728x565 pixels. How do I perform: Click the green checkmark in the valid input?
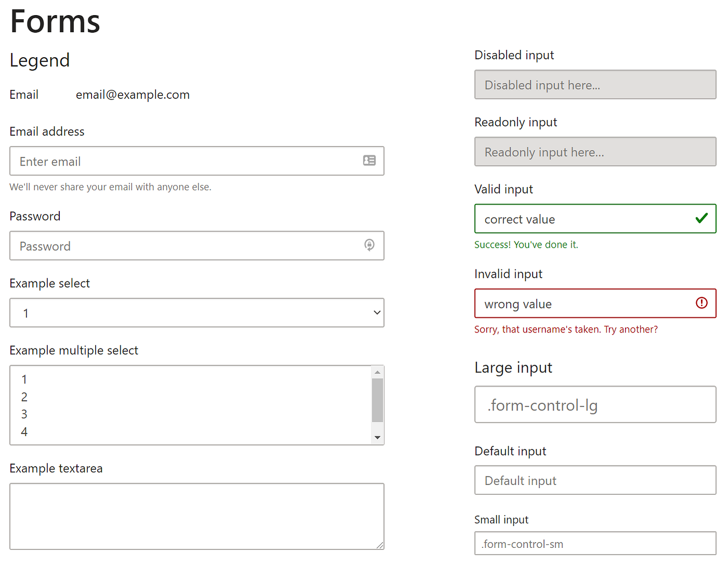(702, 219)
